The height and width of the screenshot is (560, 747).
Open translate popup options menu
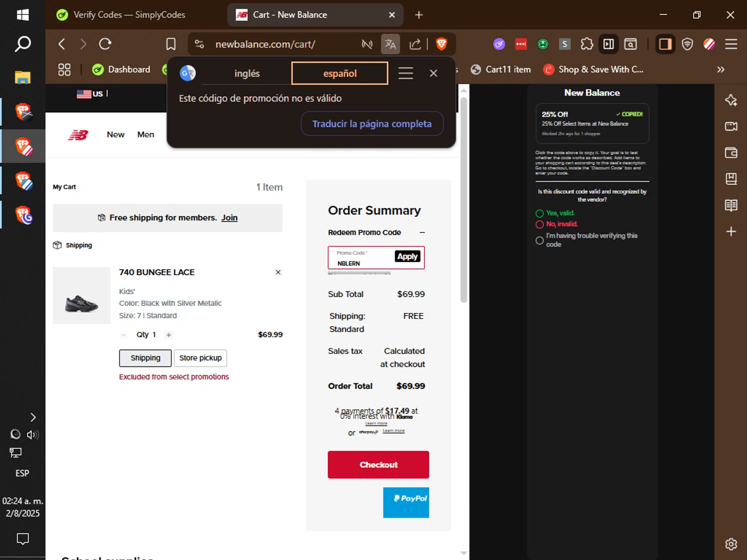click(406, 73)
